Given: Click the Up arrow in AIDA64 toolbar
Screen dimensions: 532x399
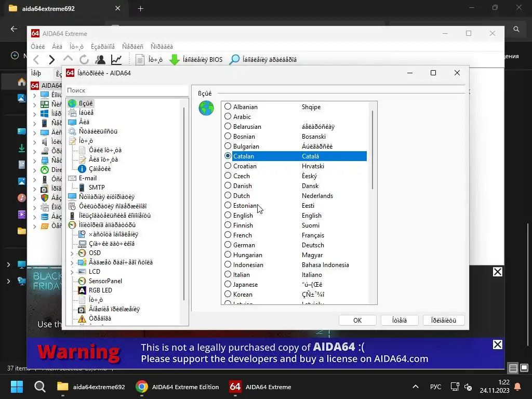Looking at the screenshot, I should coord(68,59).
